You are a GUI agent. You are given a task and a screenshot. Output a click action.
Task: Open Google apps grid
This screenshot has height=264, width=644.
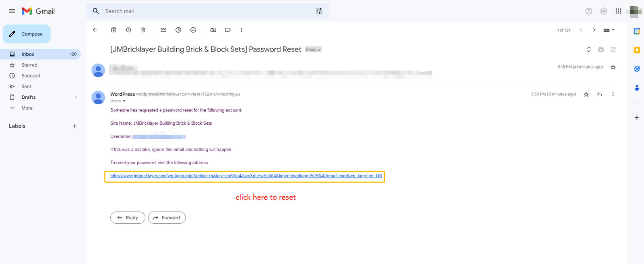click(619, 11)
